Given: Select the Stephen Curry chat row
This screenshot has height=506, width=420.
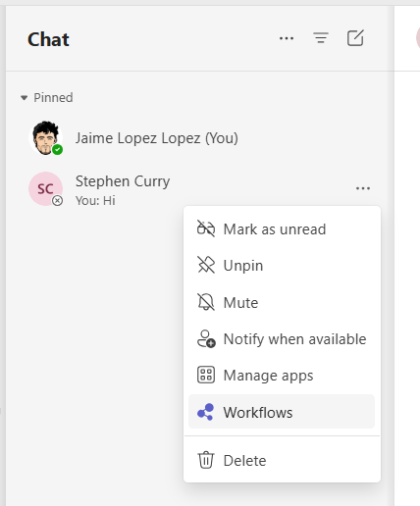Looking at the screenshot, I should (199, 189).
